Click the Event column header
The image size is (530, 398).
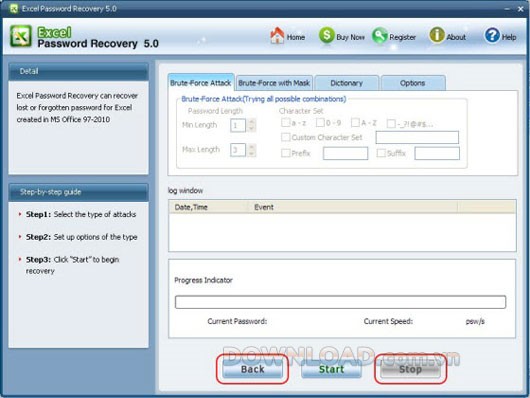tap(353, 207)
